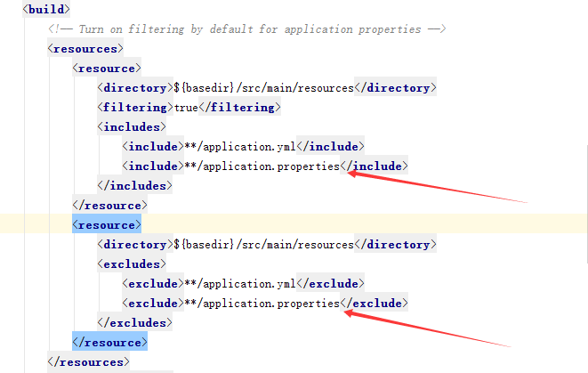Click the filtering tag containing true

tap(189, 107)
